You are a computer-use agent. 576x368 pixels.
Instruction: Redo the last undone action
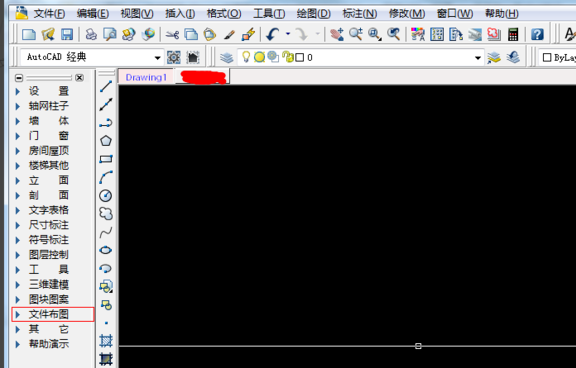pyautogui.click(x=302, y=35)
